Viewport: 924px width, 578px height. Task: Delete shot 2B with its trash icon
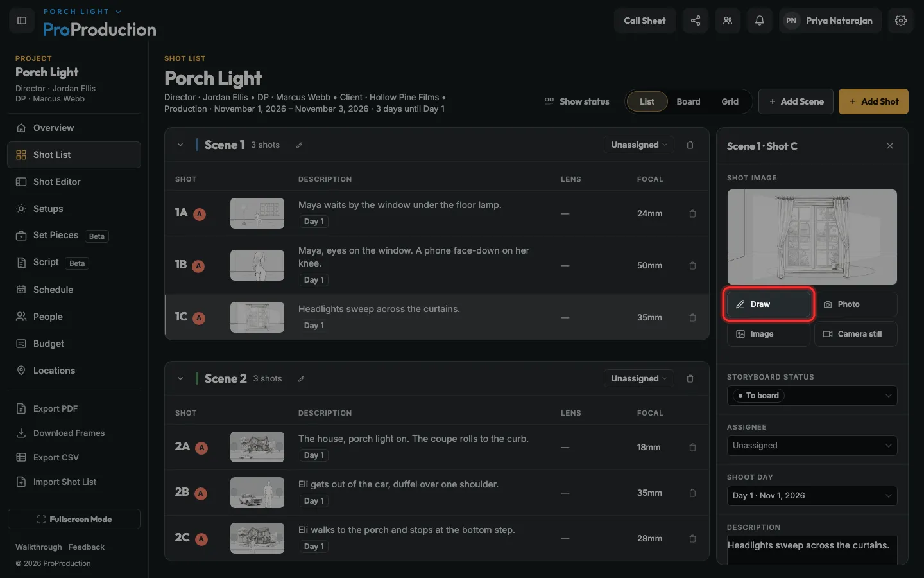[692, 493]
